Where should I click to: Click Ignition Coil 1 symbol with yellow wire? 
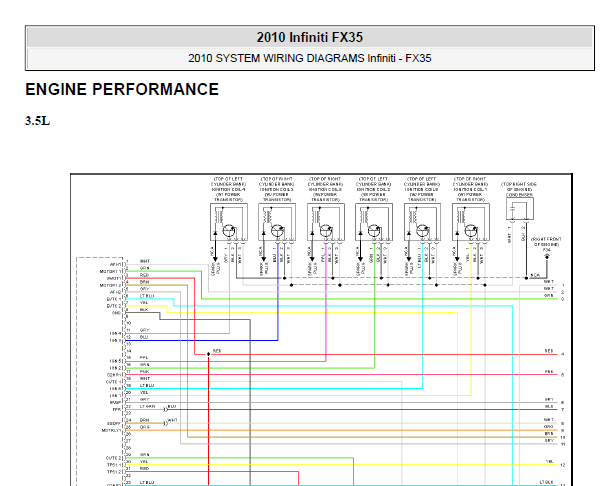[471, 222]
